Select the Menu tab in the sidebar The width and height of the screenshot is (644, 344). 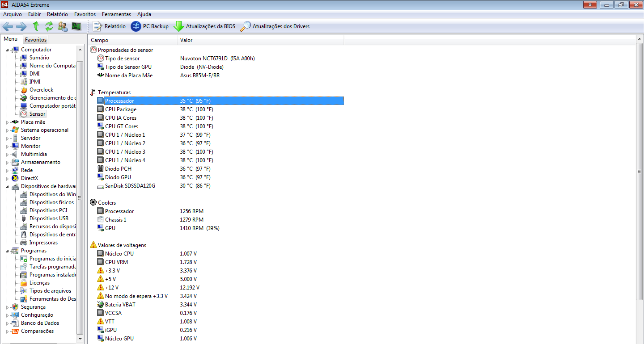11,39
